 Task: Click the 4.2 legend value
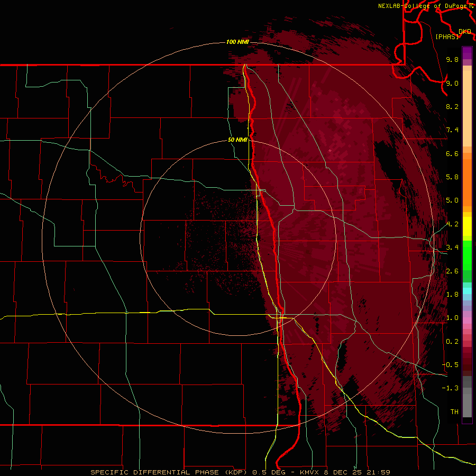tap(452, 224)
